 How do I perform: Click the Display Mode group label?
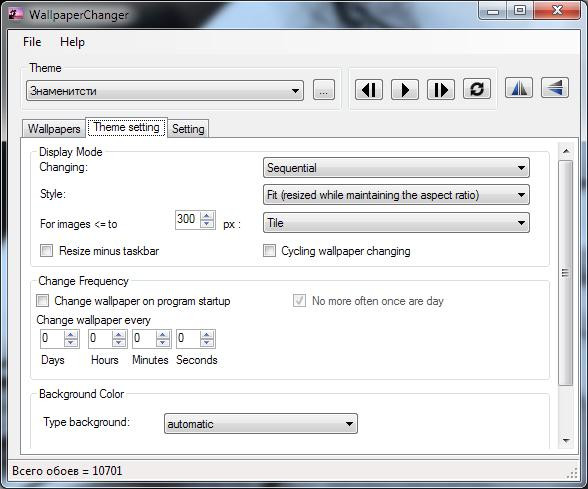[x=70, y=152]
